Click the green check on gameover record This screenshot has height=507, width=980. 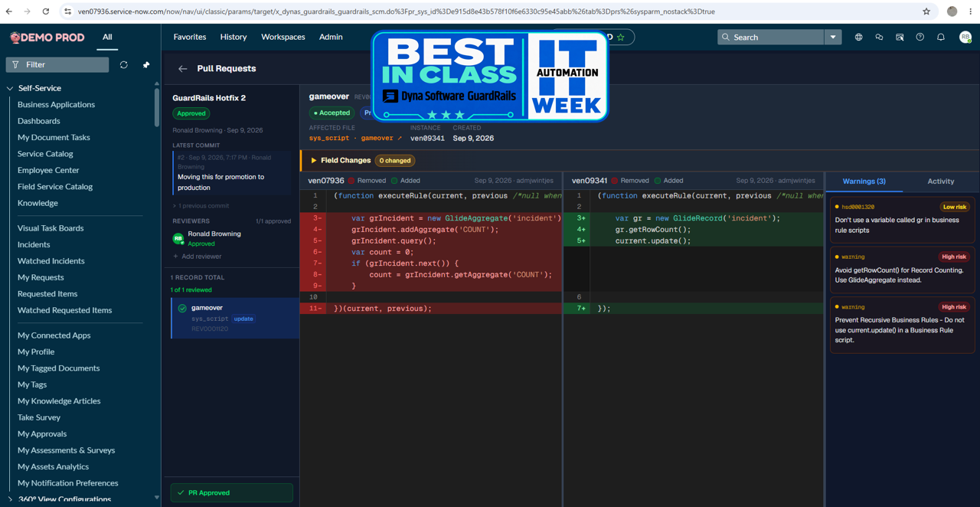182,309
